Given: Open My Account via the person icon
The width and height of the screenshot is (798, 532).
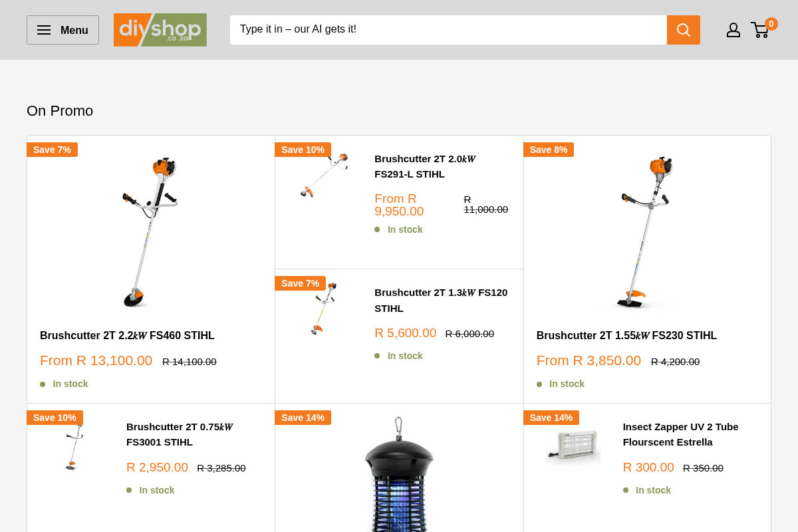Looking at the screenshot, I should tap(733, 30).
